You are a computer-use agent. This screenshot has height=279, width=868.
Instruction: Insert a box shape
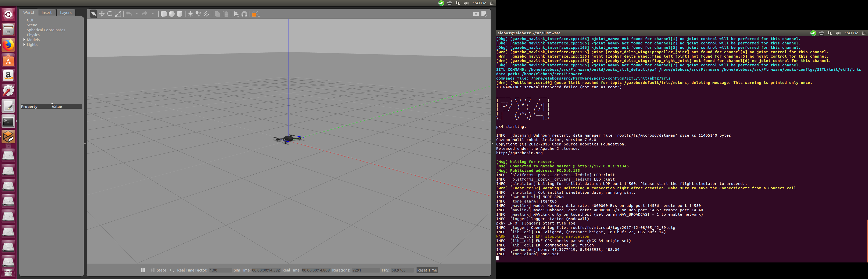coord(164,14)
